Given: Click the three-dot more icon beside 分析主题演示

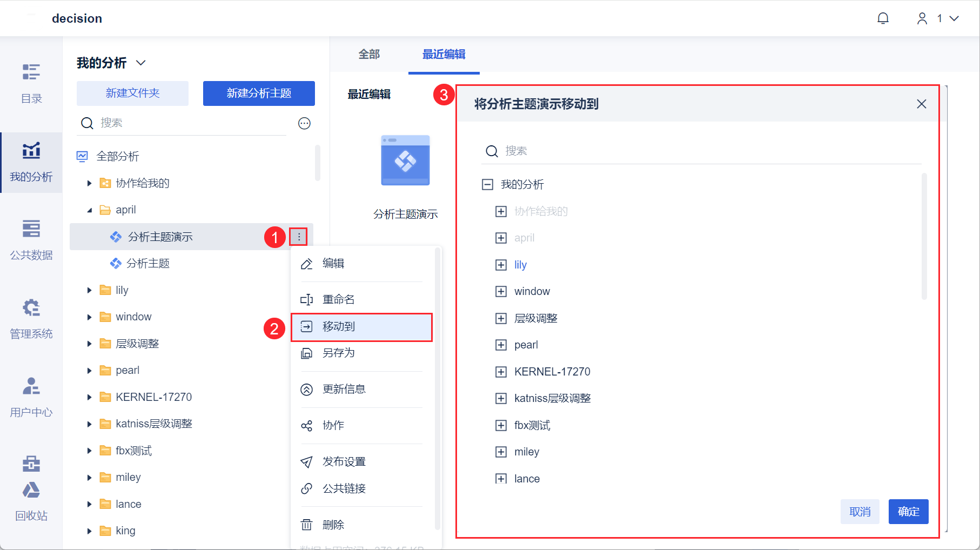Looking at the screenshot, I should coord(299,237).
